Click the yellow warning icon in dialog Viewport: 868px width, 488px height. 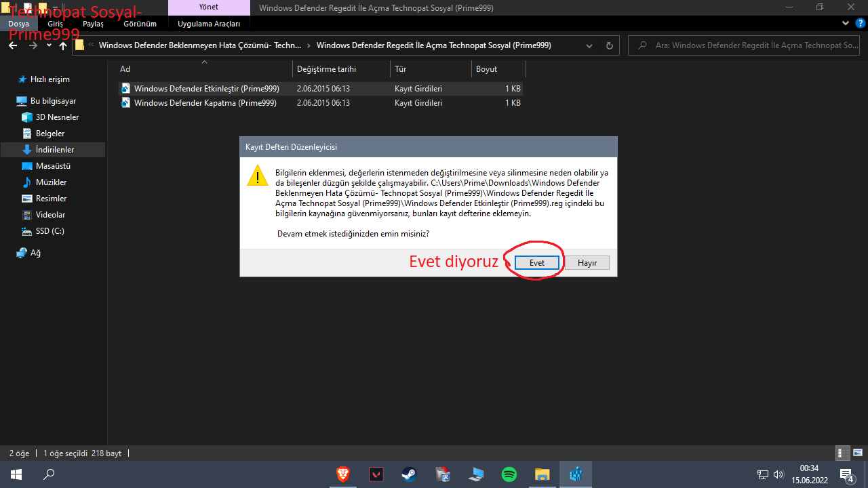click(258, 176)
